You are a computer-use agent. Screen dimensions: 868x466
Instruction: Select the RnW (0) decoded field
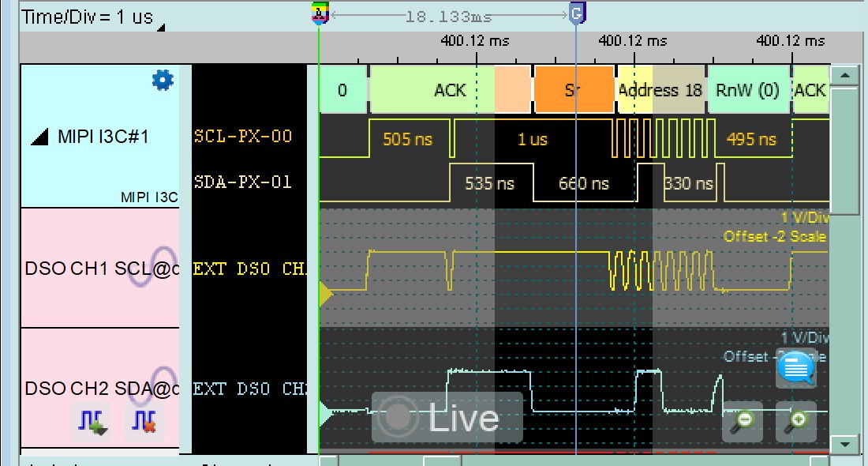(x=748, y=90)
